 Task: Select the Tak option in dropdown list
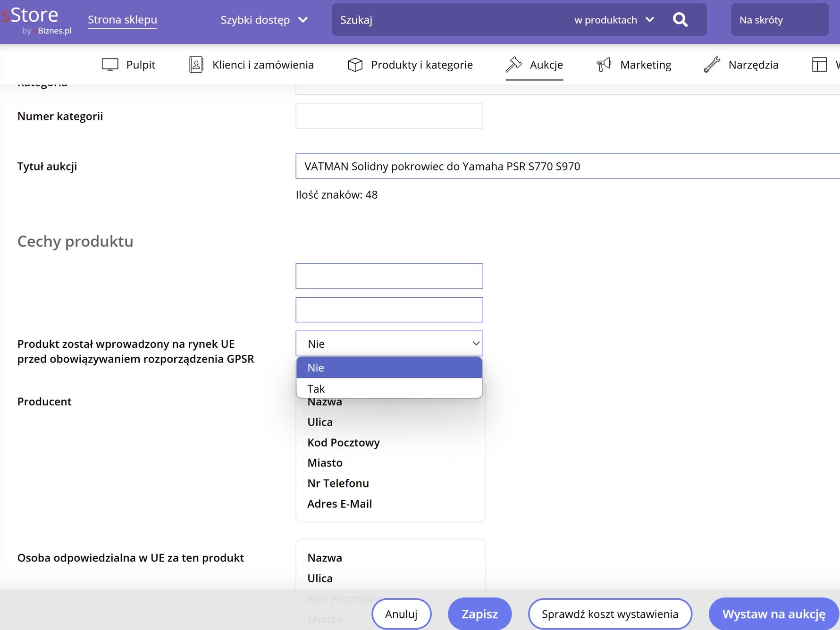click(x=389, y=388)
